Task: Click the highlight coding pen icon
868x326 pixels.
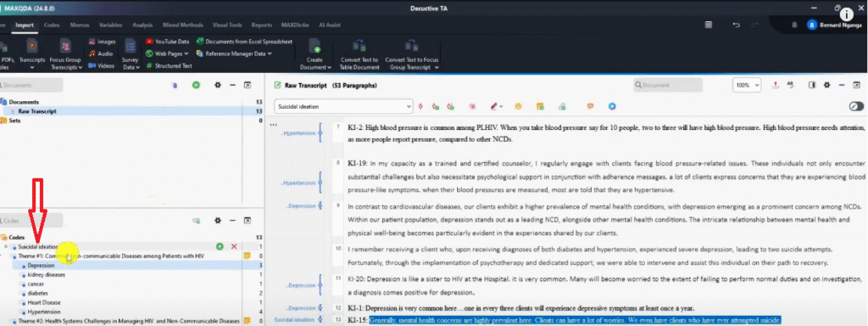Action: tap(493, 106)
